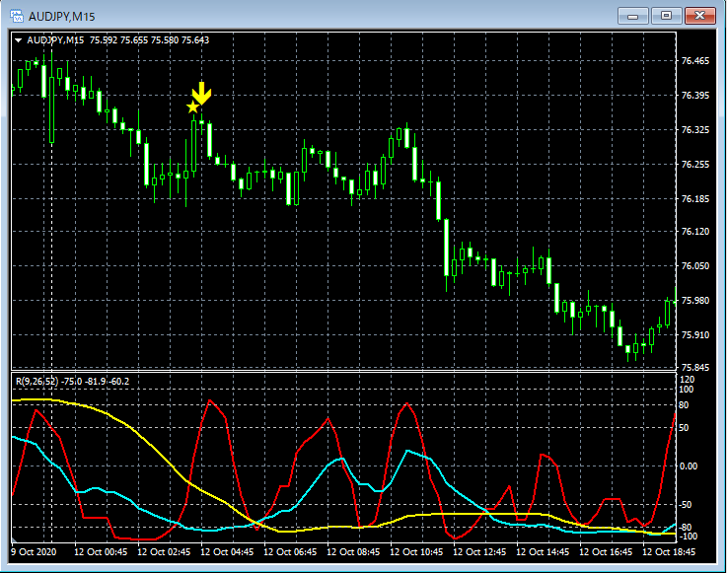This screenshot has height=573, width=728.
Task: Click the 12 Oct 00:45 time label
Action: click(x=101, y=551)
